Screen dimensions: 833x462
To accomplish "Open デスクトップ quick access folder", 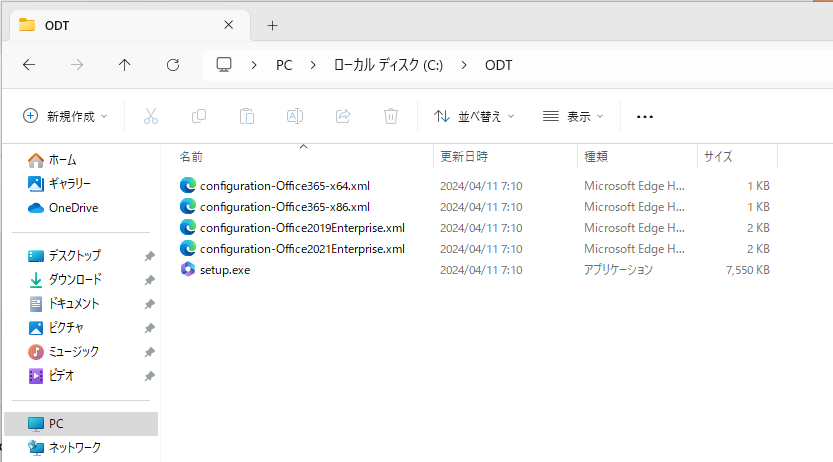I will pyautogui.click(x=64, y=255).
